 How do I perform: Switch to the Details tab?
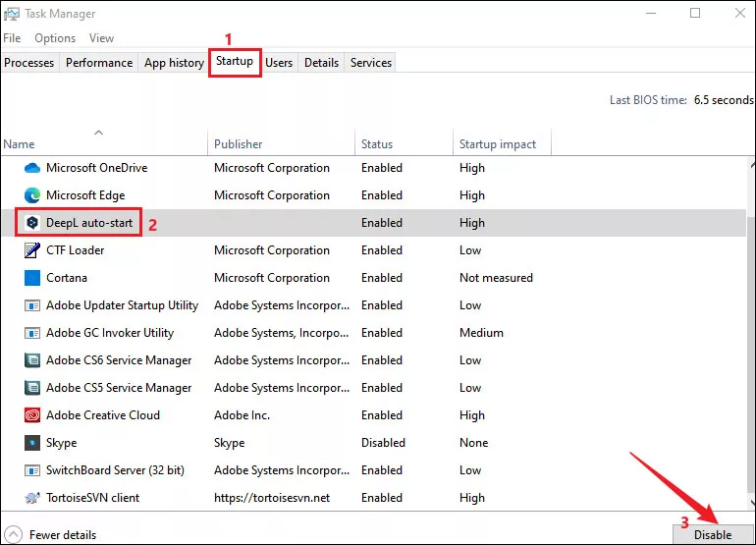click(322, 63)
